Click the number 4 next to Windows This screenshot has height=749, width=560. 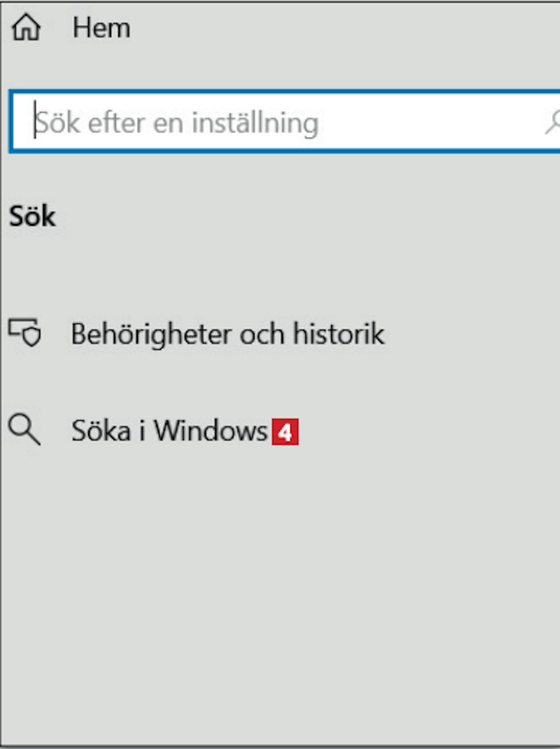click(x=285, y=432)
